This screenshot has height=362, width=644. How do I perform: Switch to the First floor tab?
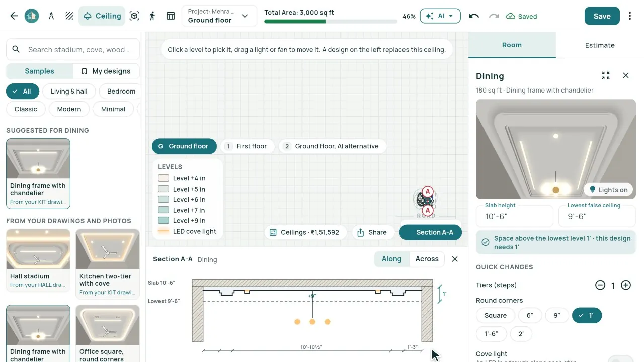pos(247,146)
